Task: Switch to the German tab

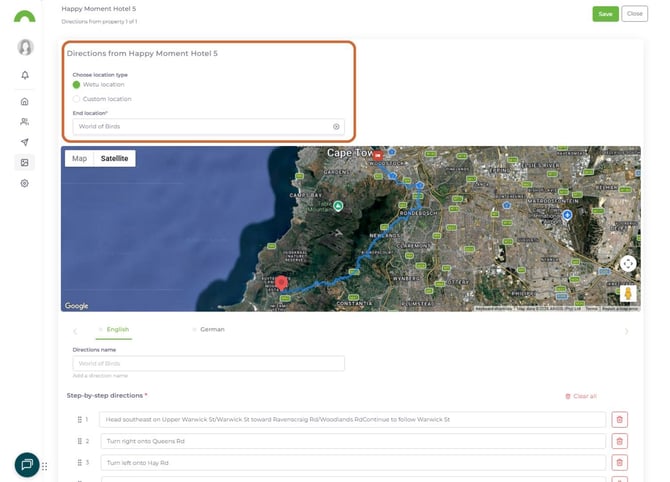Action: (x=211, y=329)
